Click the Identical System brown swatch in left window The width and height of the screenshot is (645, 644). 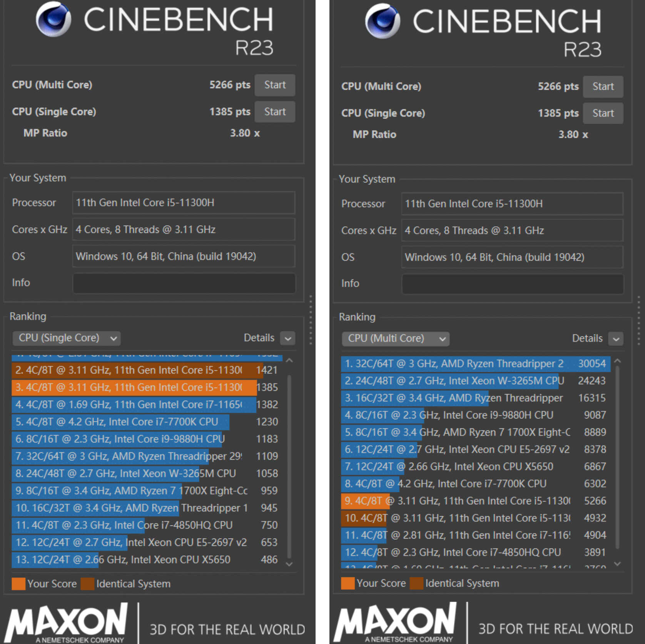[87, 584]
